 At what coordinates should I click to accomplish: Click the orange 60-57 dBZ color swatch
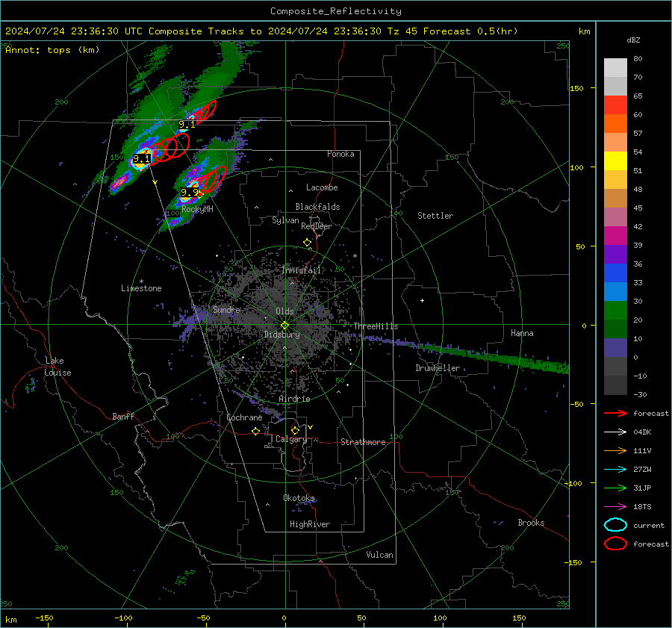coord(615,124)
